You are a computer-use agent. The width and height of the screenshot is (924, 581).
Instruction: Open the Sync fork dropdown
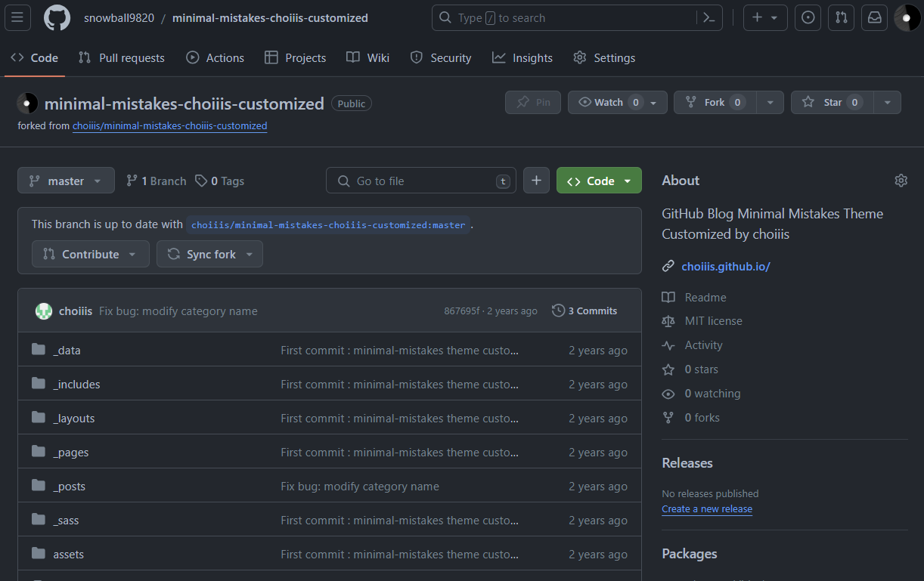(209, 254)
